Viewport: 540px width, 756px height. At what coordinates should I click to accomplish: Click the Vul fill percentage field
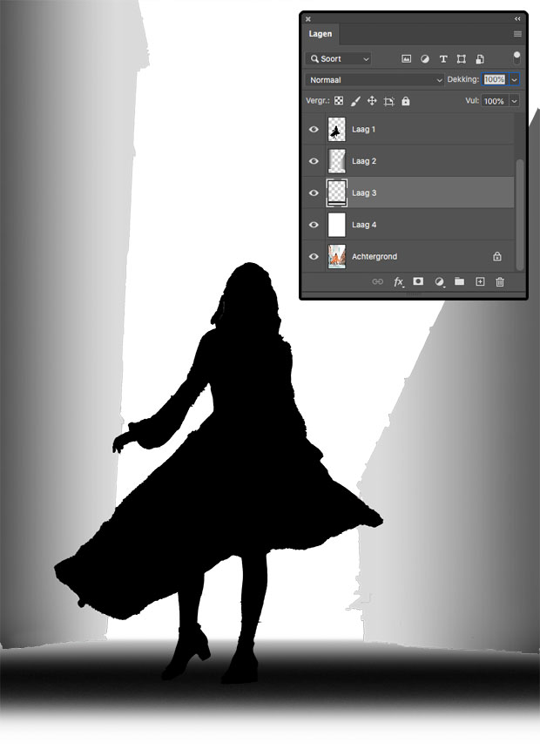click(x=494, y=101)
